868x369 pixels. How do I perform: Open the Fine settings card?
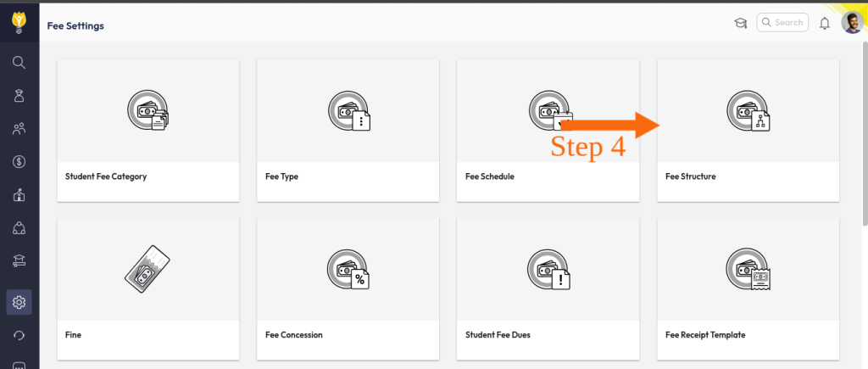[x=147, y=288]
